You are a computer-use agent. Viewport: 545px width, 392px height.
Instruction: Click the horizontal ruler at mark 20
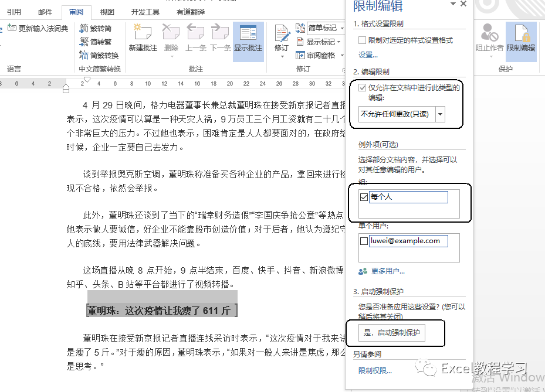(x=230, y=84)
